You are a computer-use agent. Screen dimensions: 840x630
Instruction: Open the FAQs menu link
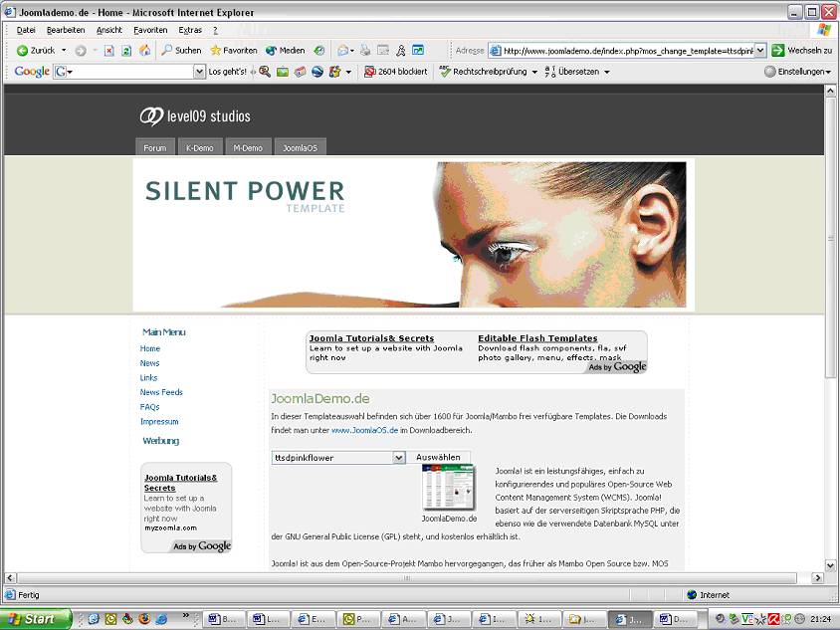pyautogui.click(x=150, y=407)
